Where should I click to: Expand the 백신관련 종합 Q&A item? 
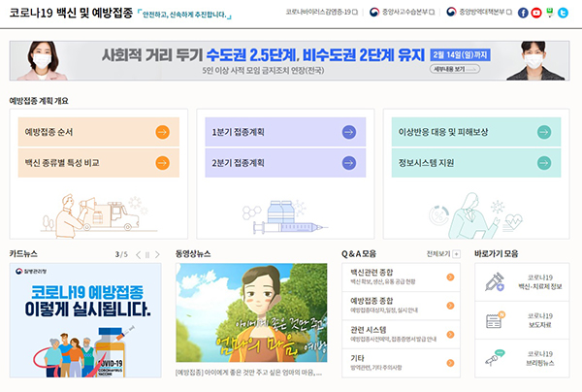(x=450, y=278)
